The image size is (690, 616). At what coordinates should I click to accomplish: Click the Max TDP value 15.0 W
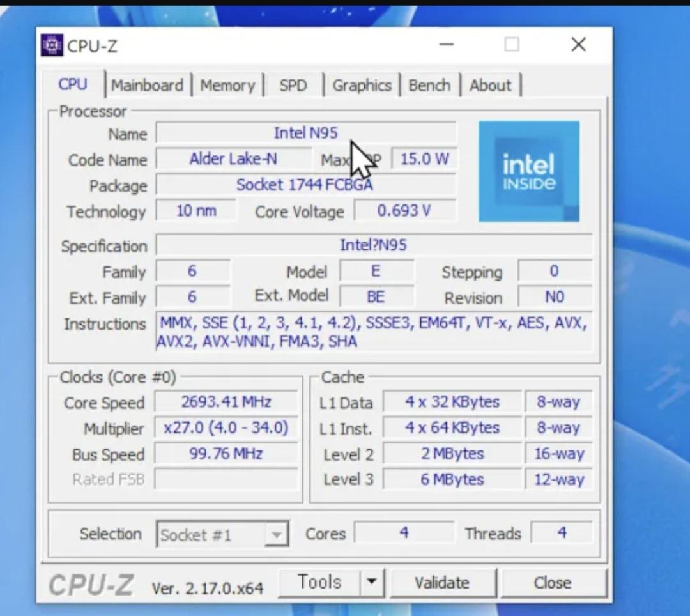click(424, 158)
